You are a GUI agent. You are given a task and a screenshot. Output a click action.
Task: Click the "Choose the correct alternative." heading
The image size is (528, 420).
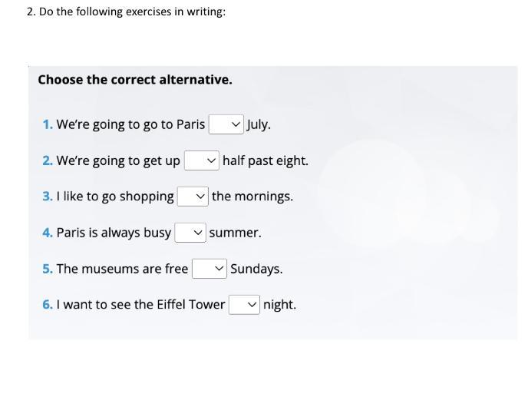[x=135, y=80]
